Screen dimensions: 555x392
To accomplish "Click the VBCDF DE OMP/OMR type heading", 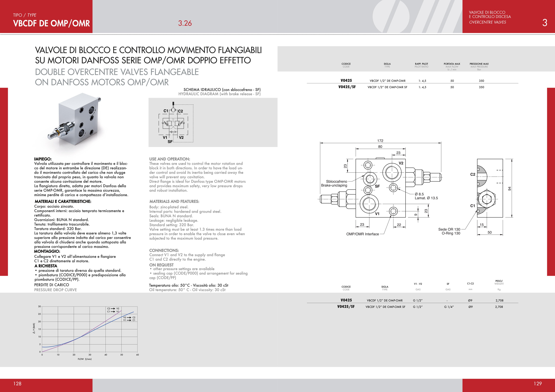I will click(51, 23).
